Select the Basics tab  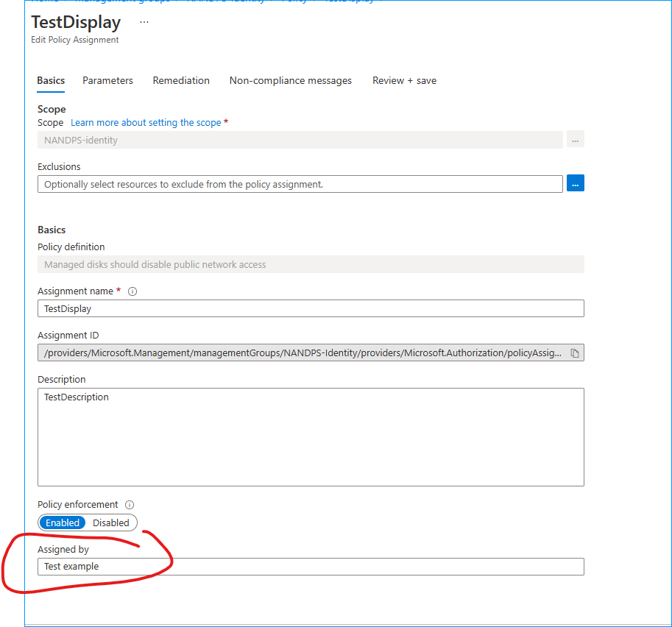tap(50, 80)
